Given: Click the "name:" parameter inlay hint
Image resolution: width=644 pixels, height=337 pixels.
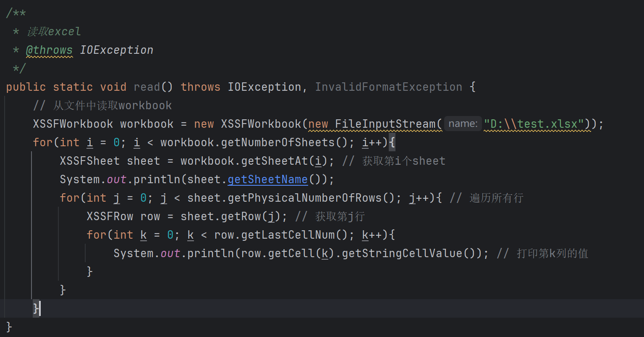Looking at the screenshot, I should (463, 124).
